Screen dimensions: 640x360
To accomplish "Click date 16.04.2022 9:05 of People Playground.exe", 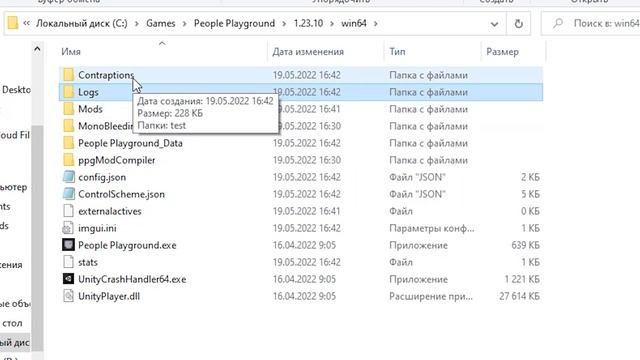I will tap(304, 245).
